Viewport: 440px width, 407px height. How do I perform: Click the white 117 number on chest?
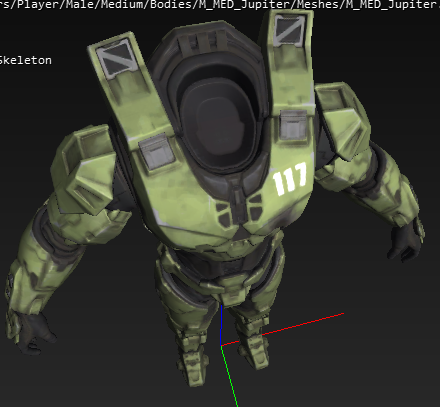point(290,178)
